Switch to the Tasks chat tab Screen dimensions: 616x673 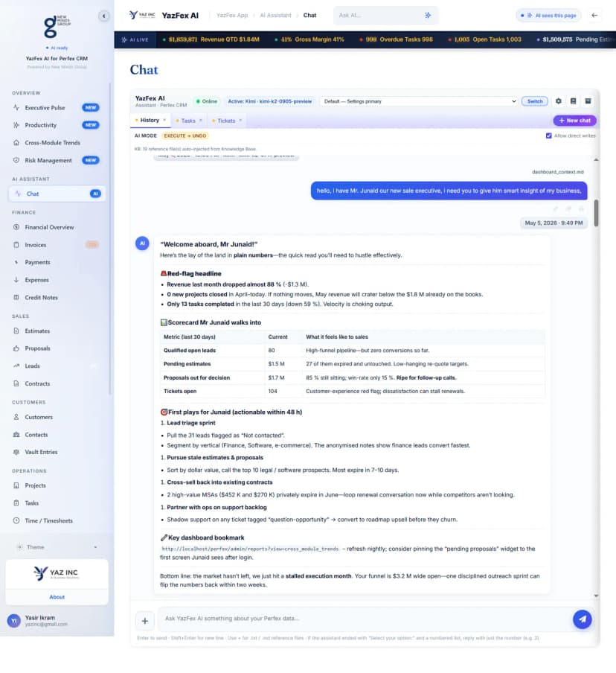(x=188, y=121)
